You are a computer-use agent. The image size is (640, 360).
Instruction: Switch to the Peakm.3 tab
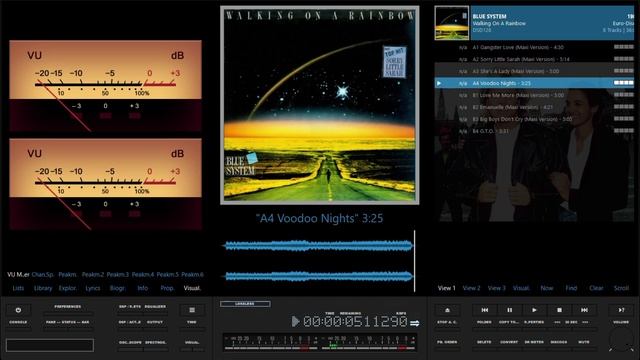pos(118,275)
